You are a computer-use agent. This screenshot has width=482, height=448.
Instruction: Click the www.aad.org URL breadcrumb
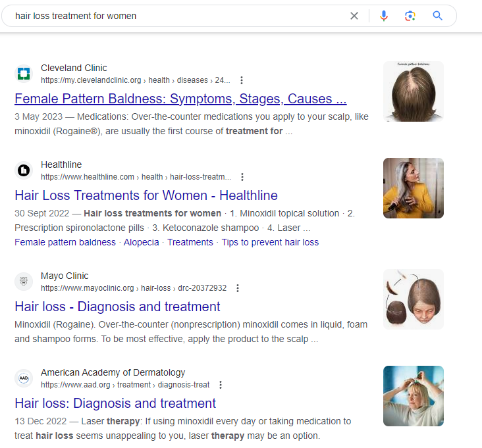click(125, 385)
